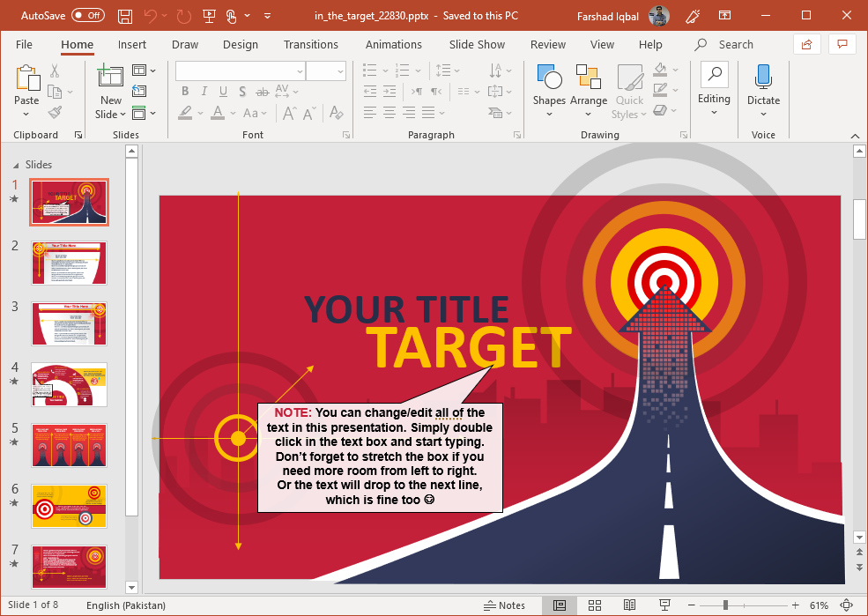Toggle AutoSave switch
The height and width of the screenshot is (616, 868).
pos(87,16)
